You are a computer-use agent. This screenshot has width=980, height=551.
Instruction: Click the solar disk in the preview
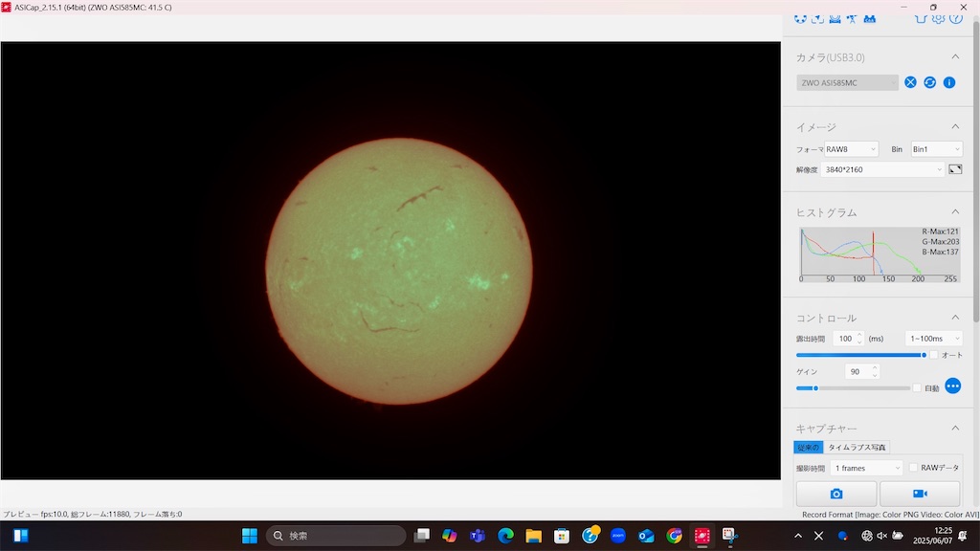click(399, 271)
